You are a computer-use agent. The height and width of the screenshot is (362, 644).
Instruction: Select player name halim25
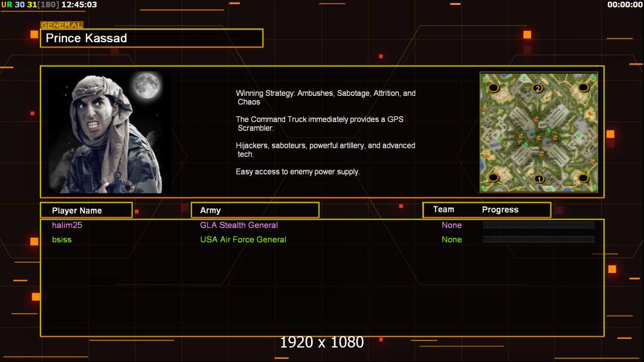pyautogui.click(x=67, y=225)
